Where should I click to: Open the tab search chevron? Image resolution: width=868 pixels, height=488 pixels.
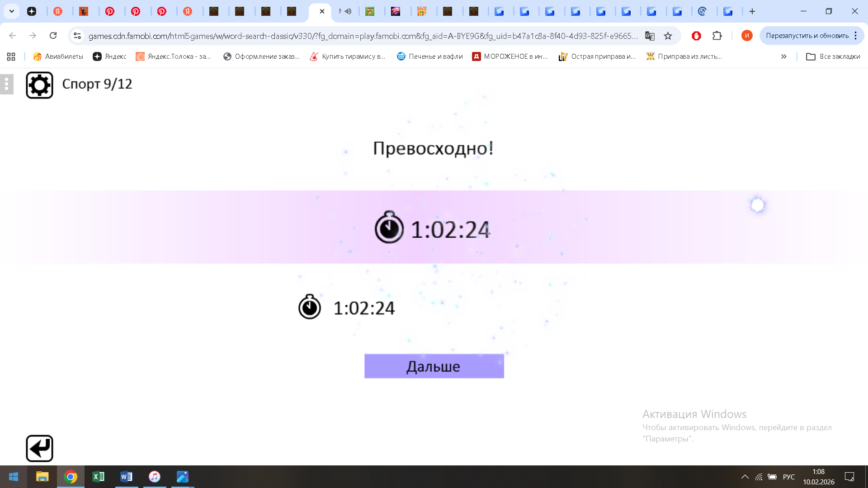pos(12,11)
